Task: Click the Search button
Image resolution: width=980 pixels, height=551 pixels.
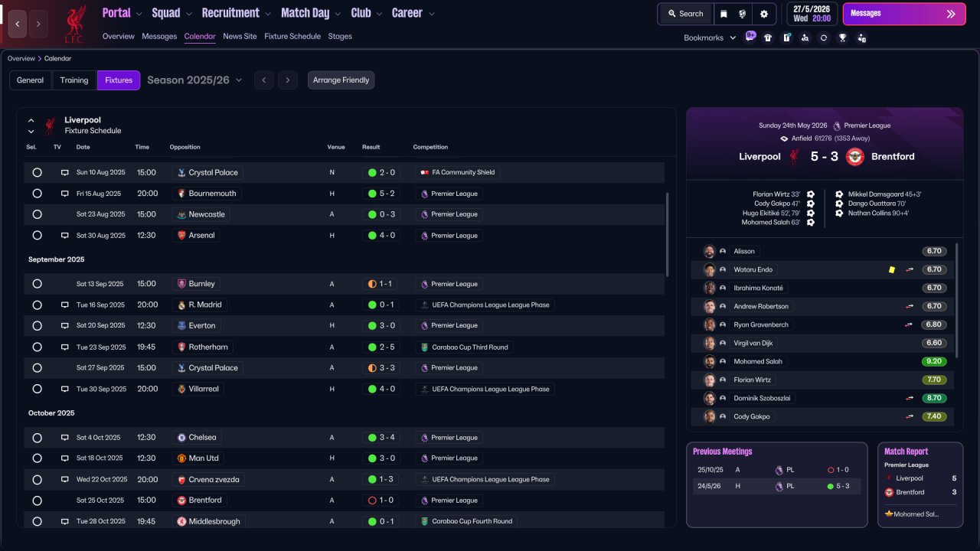Action: tap(685, 14)
